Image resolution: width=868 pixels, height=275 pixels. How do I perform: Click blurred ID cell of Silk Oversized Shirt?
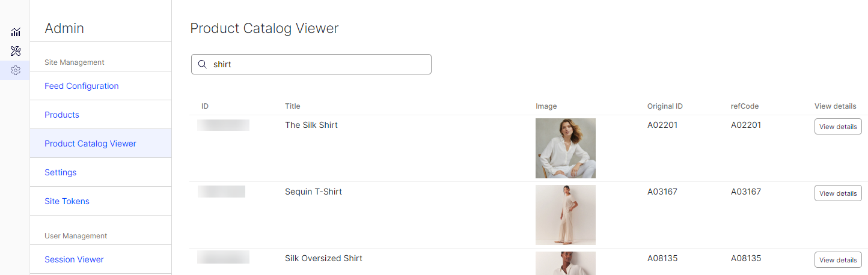click(x=223, y=257)
